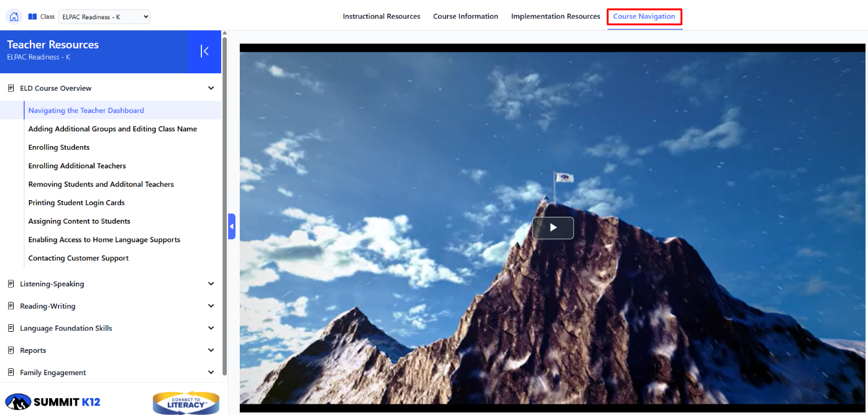This screenshot has height=415, width=868.
Task: Open the Instructional Resources tab
Action: coord(381,17)
